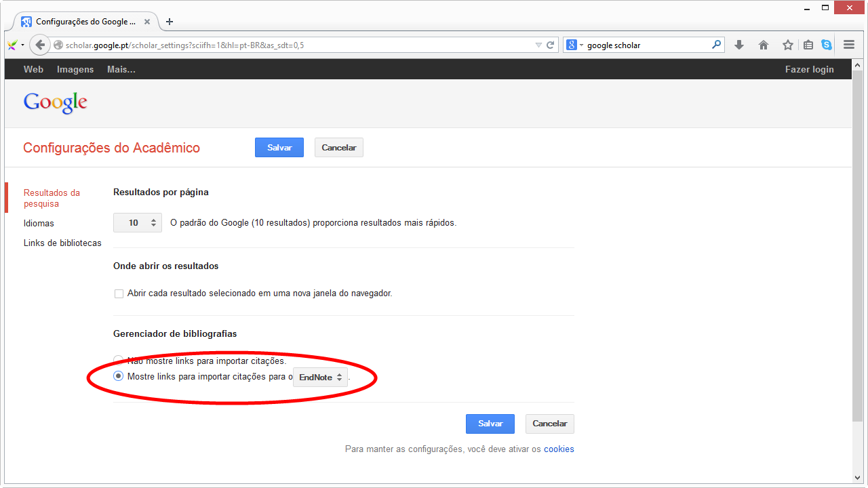The width and height of the screenshot is (868, 488).
Task: Open the Web link in the top bar
Action: [x=33, y=69]
